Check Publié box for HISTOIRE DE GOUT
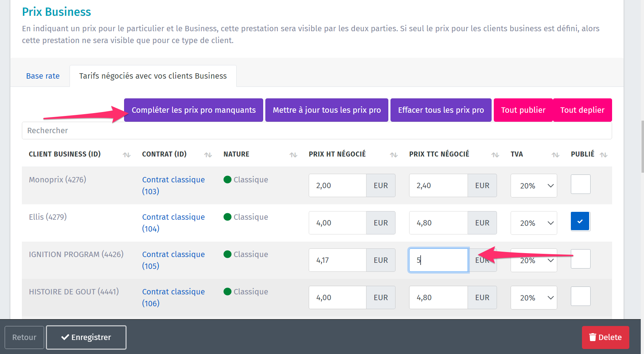 pos(580,296)
